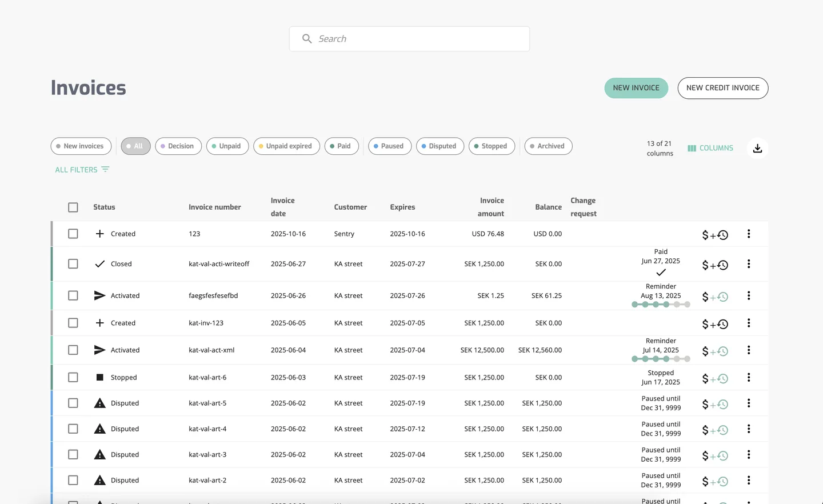Click reminder progress dots for faegsfesfesefbd
Screen dimensions: 823x504
click(661, 305)
